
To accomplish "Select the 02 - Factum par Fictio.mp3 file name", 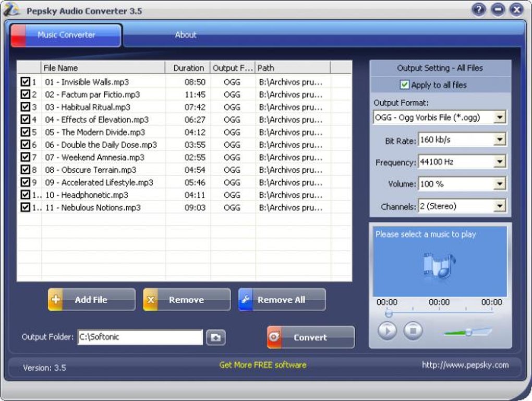I will click(x=92, y=95).
